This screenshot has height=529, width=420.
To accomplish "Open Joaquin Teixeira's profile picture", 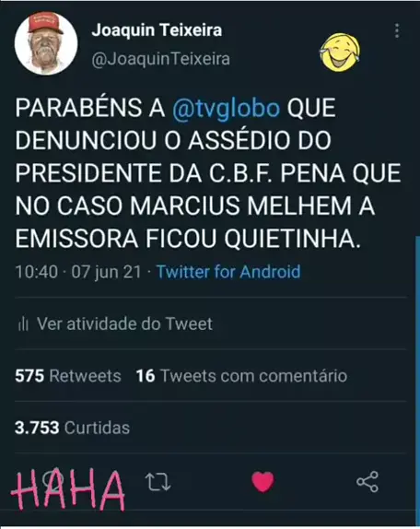I will pos(46,43).
